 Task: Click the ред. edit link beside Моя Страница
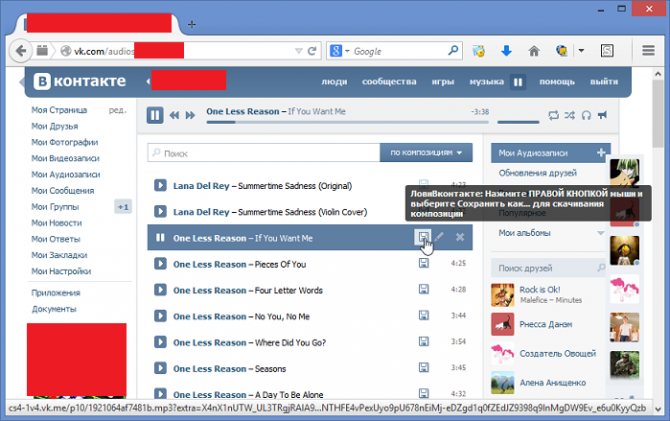(x=117, y=110)
